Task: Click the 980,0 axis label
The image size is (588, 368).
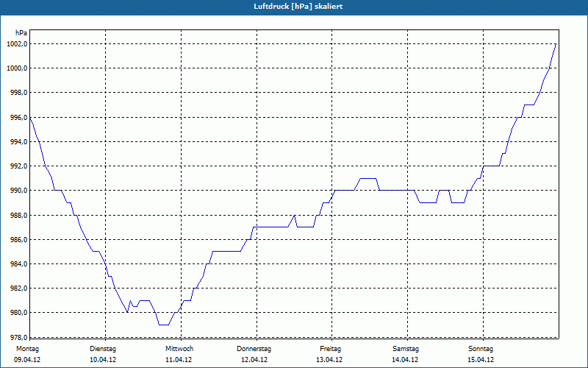Action: [x=18, y=312]
